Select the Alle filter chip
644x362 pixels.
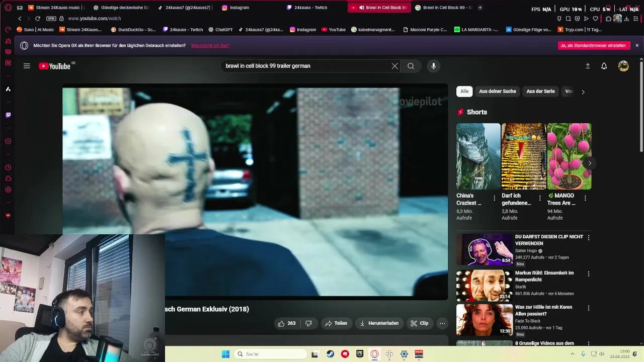click(x=464, y=92)
